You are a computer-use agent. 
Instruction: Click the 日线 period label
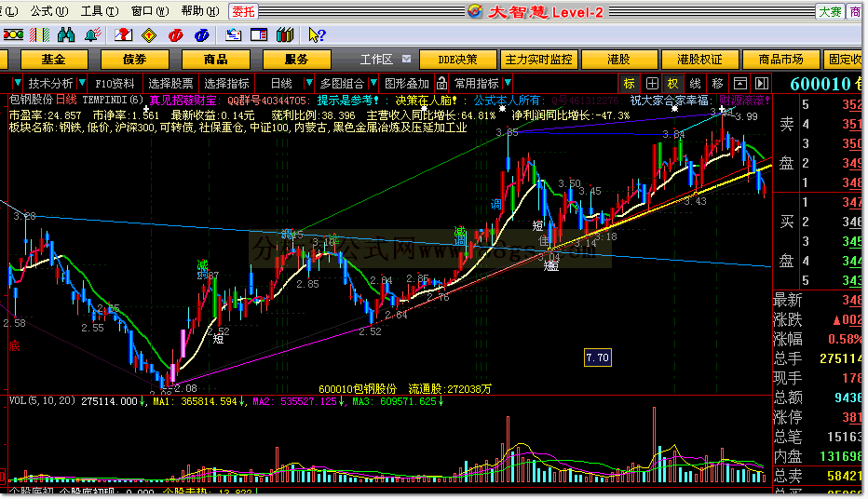(x=281, y=84)
